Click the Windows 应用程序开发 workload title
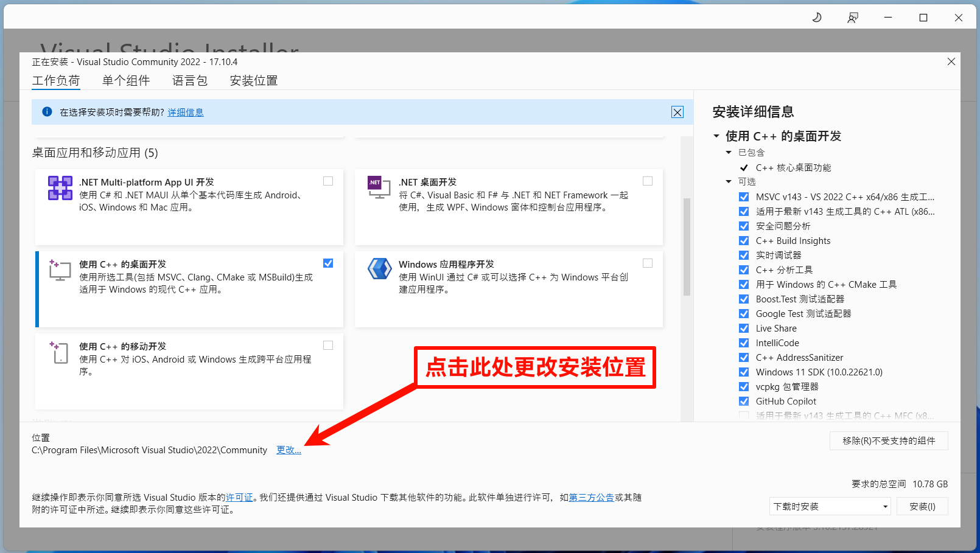980x553 pixels. click(x=446, y=265)
